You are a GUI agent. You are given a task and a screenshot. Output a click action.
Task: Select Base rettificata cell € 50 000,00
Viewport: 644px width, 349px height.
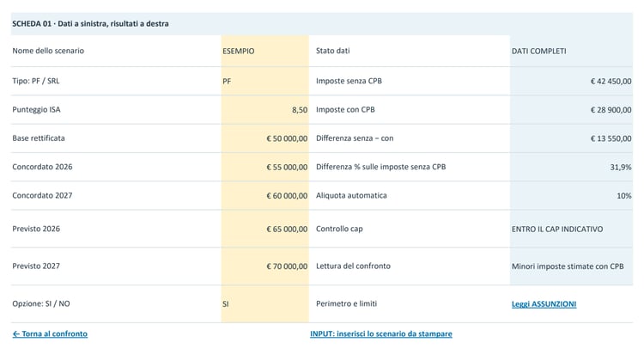click(265, 138)
